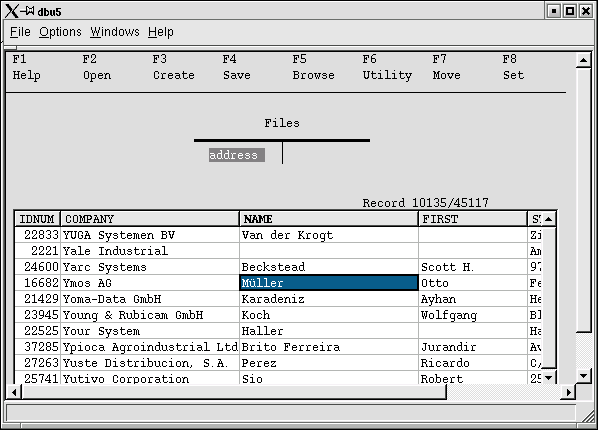
Task: Select the 'Yuste Distribucion, S.A.' cell
Action: pyautogui.click(x=150, y=363)
